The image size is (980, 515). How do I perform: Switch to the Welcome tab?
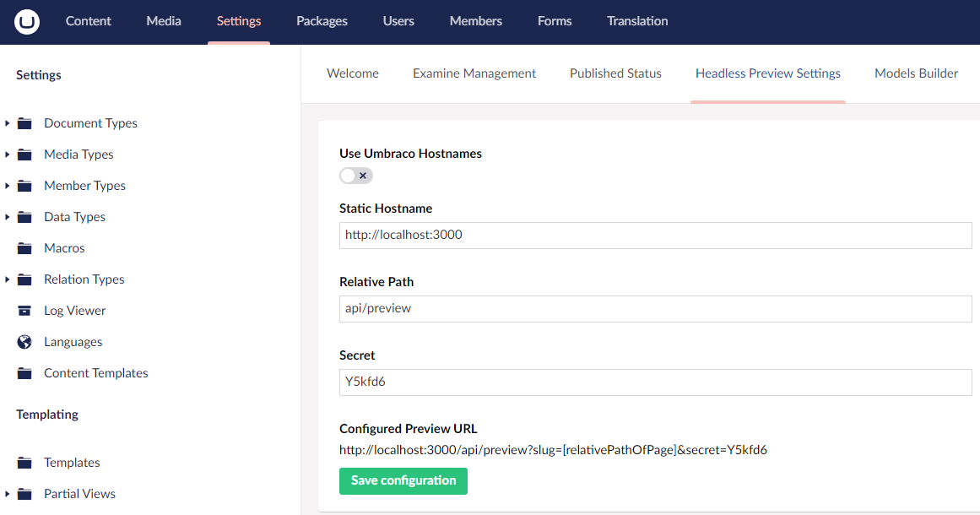353,73
